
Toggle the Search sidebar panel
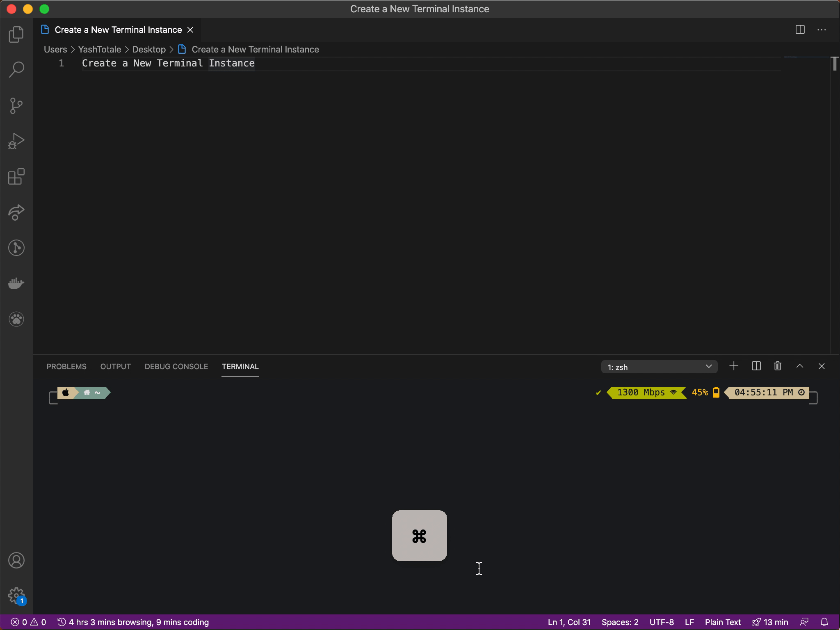click(x=16, y=69)
